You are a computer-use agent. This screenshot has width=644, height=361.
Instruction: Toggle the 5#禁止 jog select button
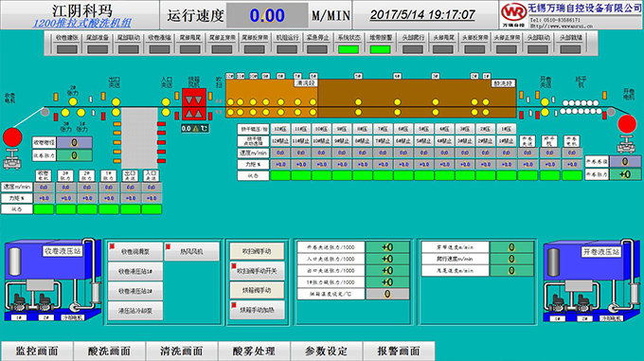click(x=424, y=141)
